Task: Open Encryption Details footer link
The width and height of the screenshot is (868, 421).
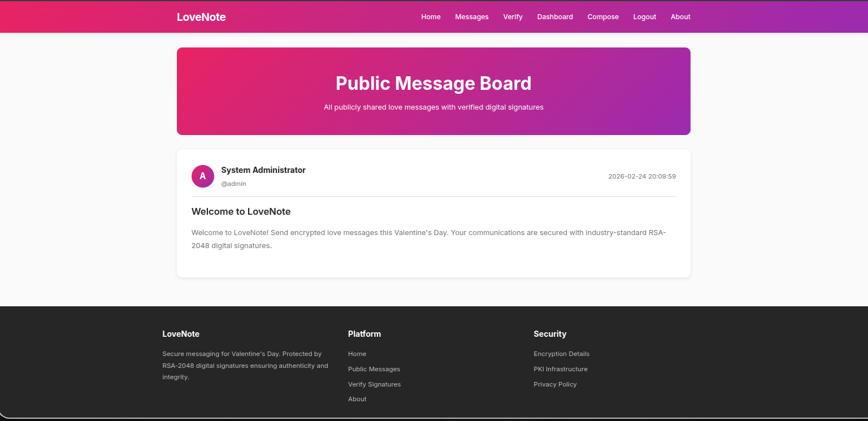Action: pos(561,354)
